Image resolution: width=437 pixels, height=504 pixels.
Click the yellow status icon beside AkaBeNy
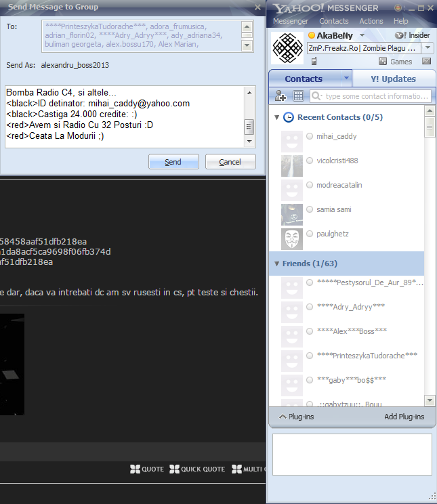click(x=311, y=35)
